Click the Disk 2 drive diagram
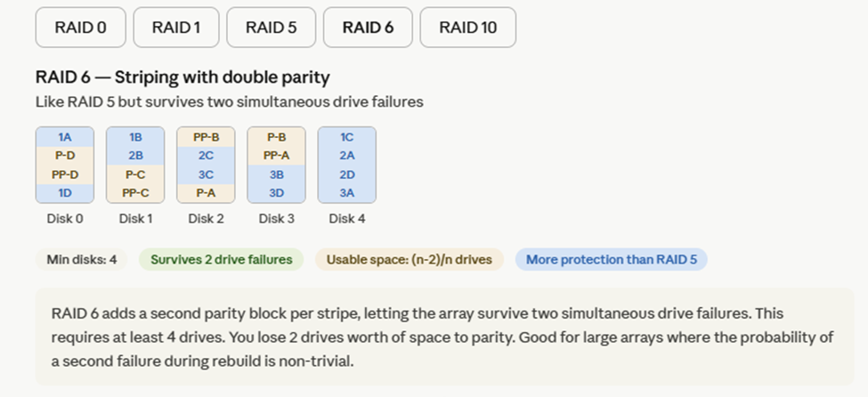The height and width of the screenshot is (397, 868). click(x=206, y=165)
